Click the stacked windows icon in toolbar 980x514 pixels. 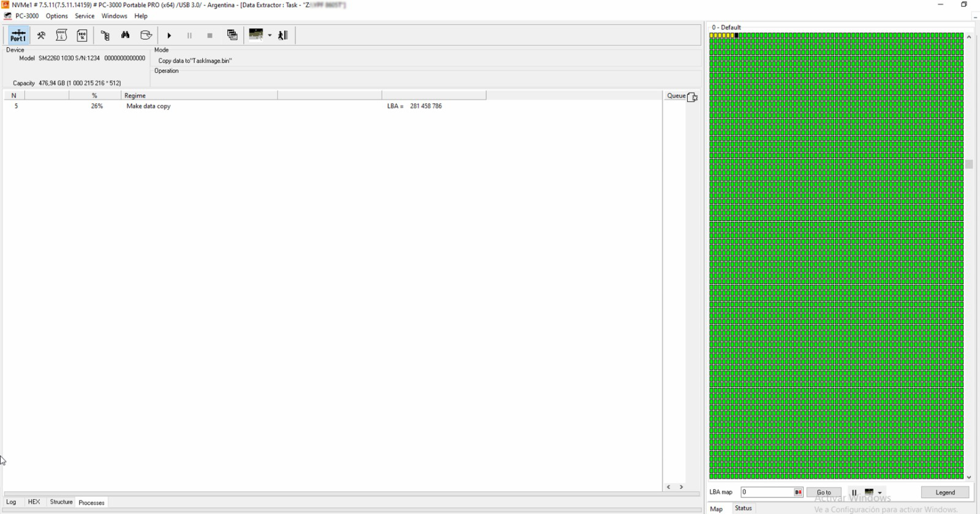[232, 36]
